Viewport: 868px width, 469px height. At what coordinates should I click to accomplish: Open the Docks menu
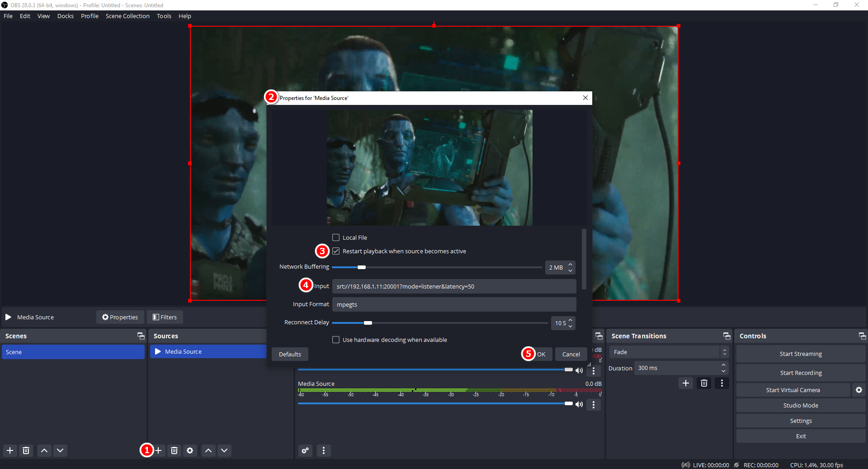coord(66,16)
